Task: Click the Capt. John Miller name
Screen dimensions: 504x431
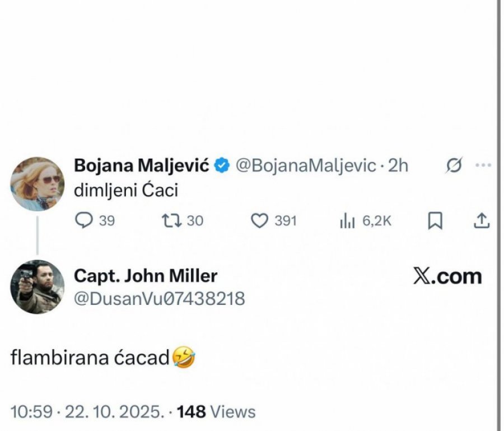Action: coord(146,276)
